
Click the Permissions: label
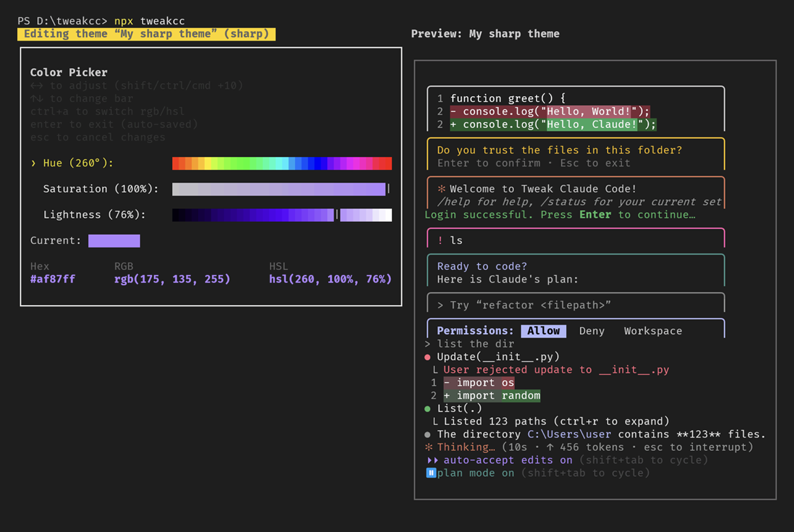click(x=475, y=331)
